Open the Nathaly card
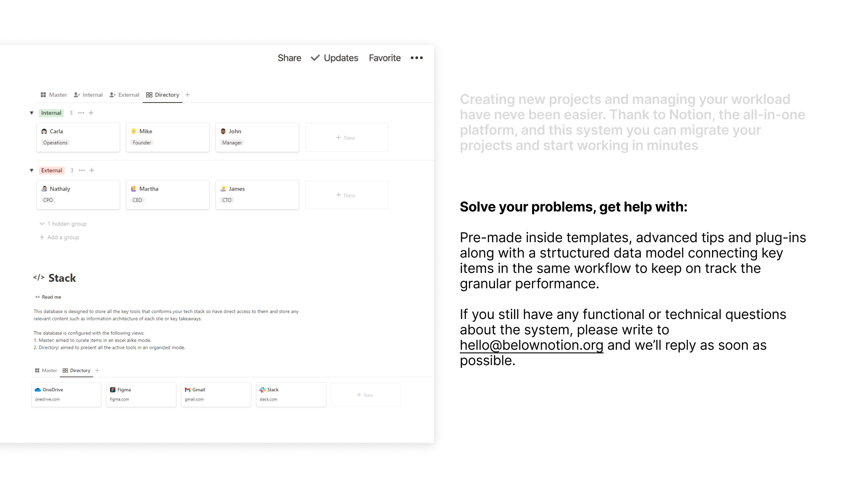 (x=78, y=195)
